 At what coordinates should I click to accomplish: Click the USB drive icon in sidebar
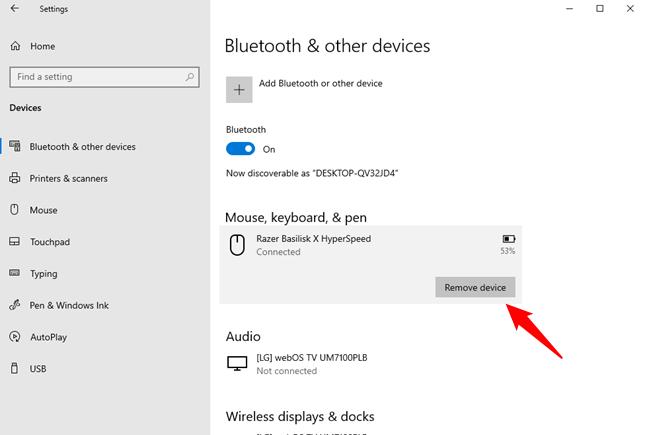tap(14, 368)
